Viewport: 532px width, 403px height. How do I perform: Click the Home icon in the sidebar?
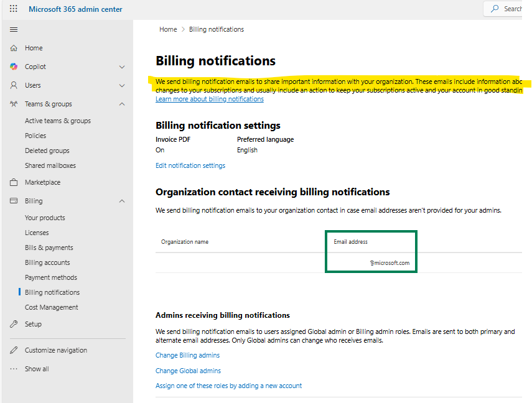(14, 48)
